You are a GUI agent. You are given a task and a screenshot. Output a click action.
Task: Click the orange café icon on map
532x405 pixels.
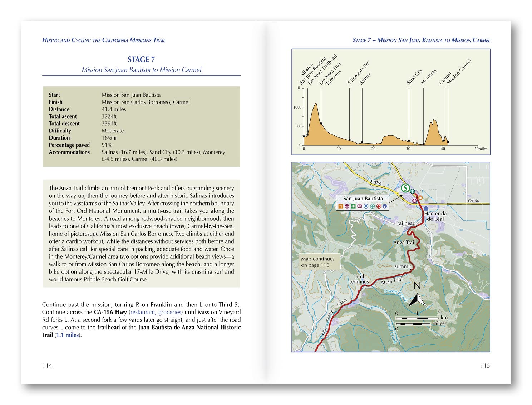(x=420, y=197)
